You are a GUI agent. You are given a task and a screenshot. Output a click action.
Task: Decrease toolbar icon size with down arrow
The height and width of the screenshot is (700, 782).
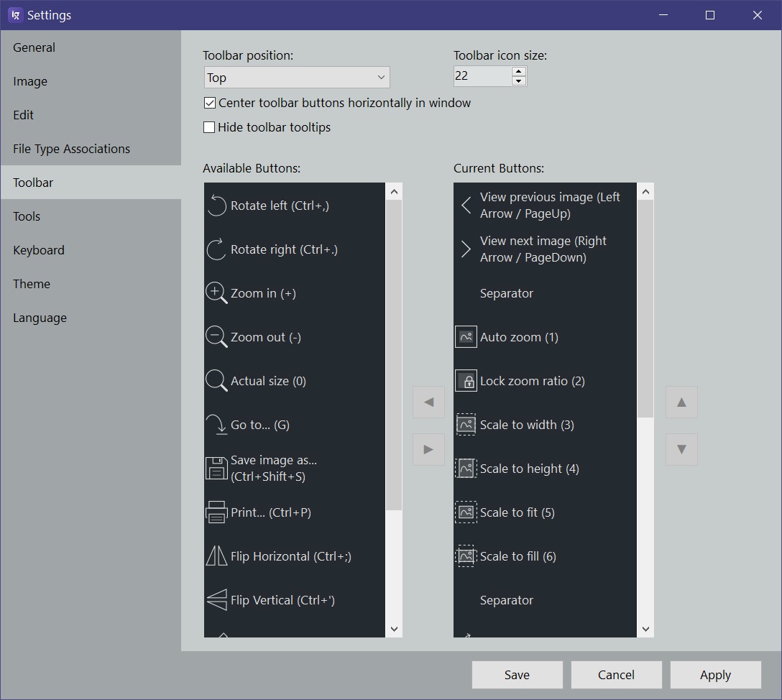[519, 80]
